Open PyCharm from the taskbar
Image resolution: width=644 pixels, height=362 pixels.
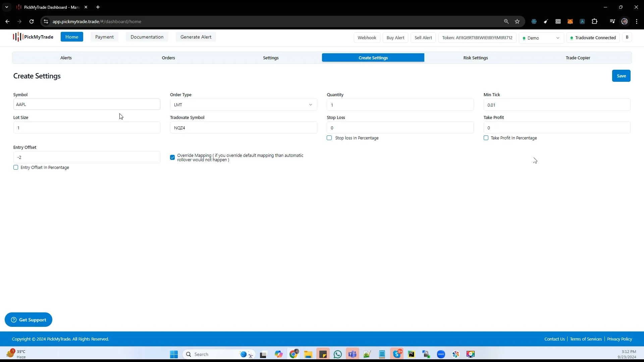point(412,354)
